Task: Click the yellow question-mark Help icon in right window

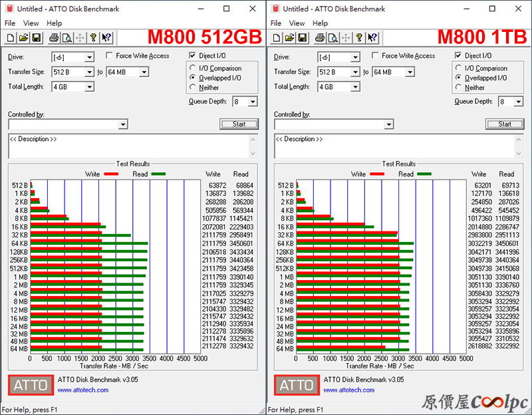Action: coord(359,38)
